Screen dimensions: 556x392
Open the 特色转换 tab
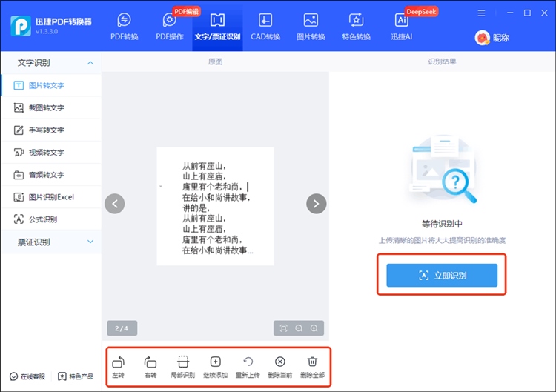356,27
